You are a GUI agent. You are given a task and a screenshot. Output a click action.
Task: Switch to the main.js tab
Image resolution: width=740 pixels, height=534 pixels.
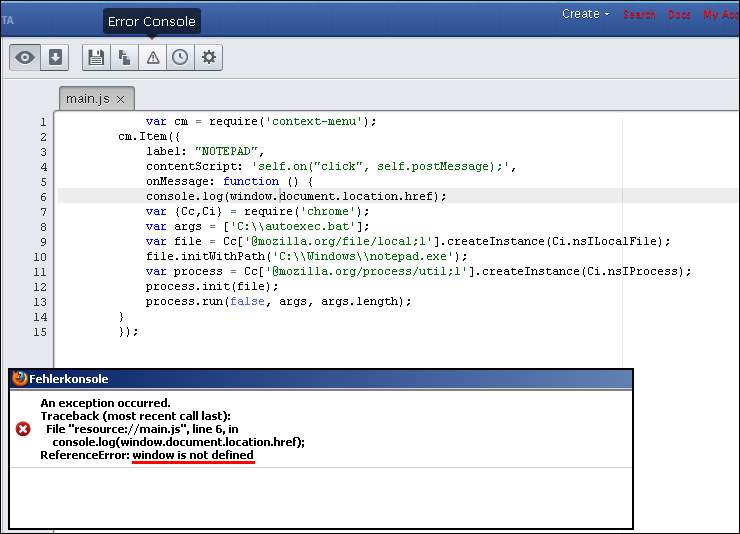pyautogui.click(x=87, y=99)
